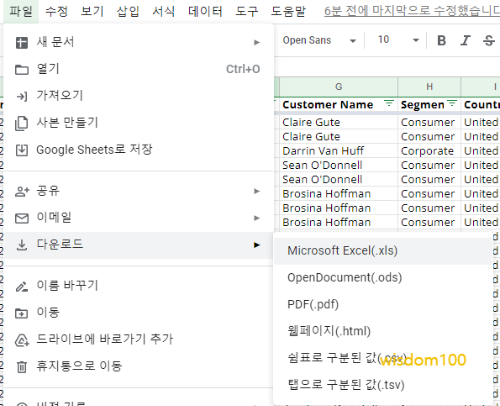Download as comma-separated values (.csv)
Image resolution: width=500 pixels, height=406 pixels.
coord(383,358)
